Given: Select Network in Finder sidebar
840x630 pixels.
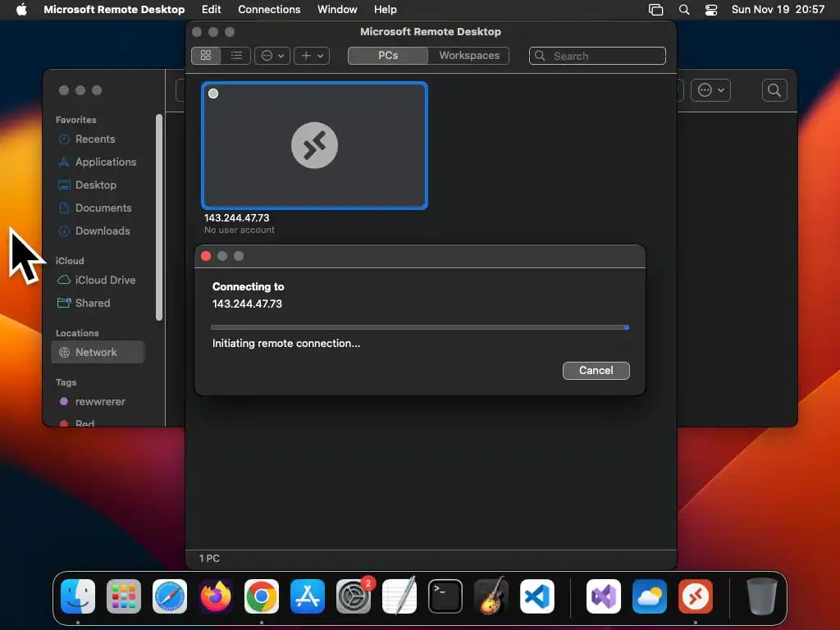Looking at the screenshot, I should click(x=98, y=353).
